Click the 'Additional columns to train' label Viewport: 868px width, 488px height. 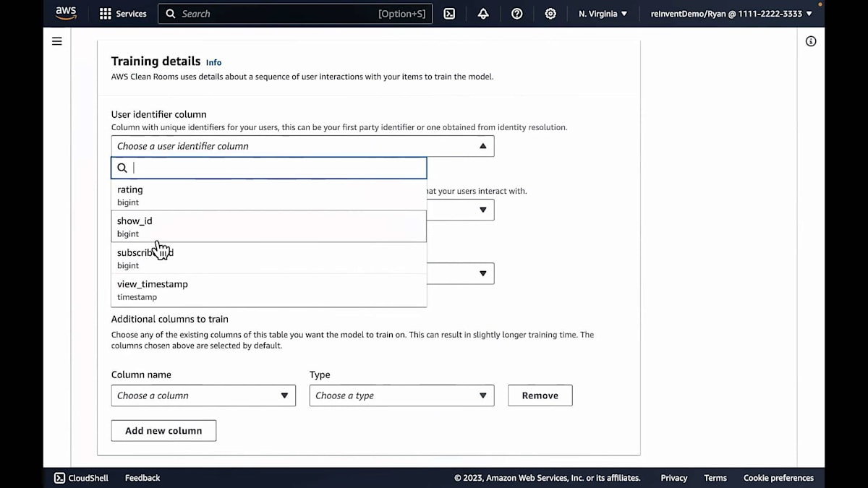coord(169,319)
